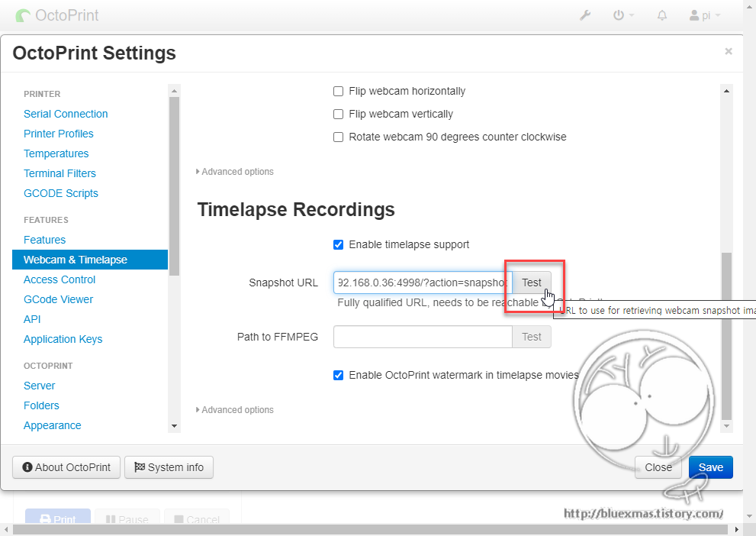Click the page horizontal scrollbar right arrow

[x=737, y=530]
